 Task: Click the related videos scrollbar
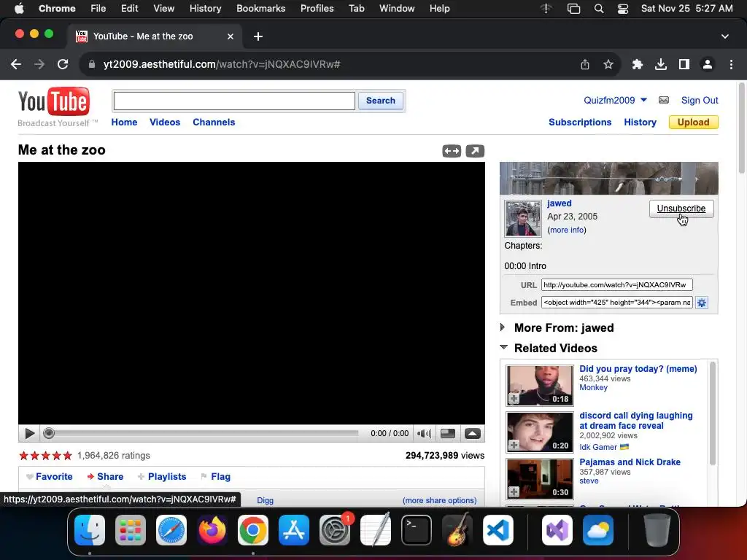713,413
